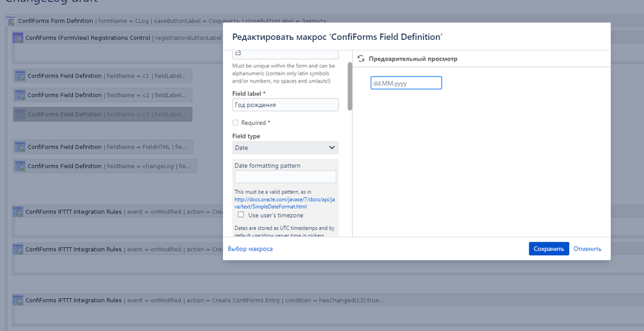Click the c2 Field Definition macro icon
The image size is (644, 331).
(x=20, y=95)
